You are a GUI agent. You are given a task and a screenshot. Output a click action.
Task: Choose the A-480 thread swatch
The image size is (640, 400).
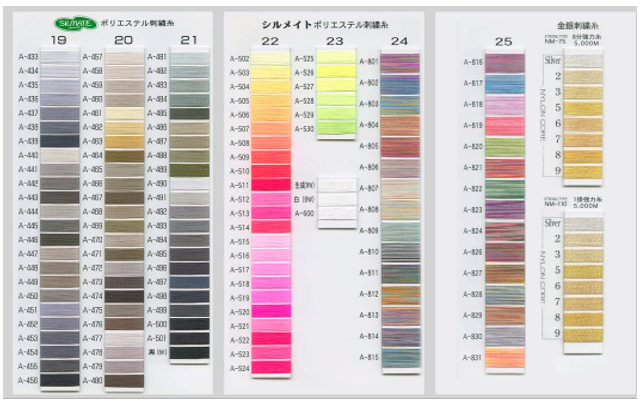click(x=124, y=380)
